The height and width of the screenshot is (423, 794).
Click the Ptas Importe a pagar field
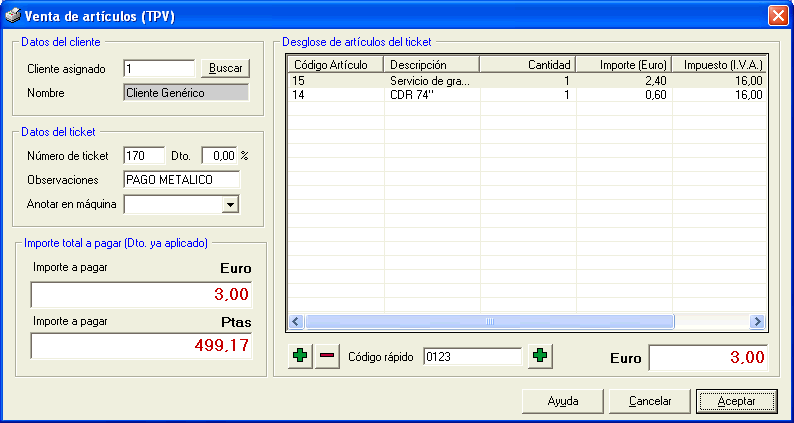(x=141, y=345)
